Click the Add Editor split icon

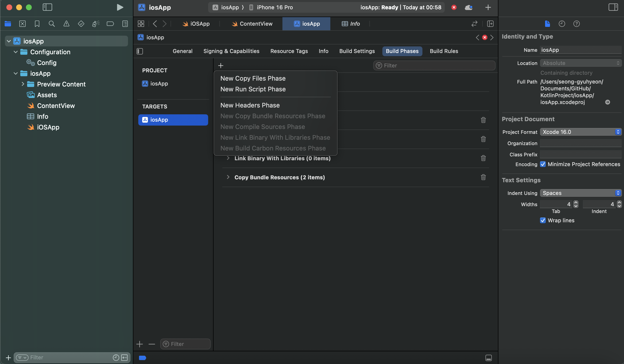490,24
